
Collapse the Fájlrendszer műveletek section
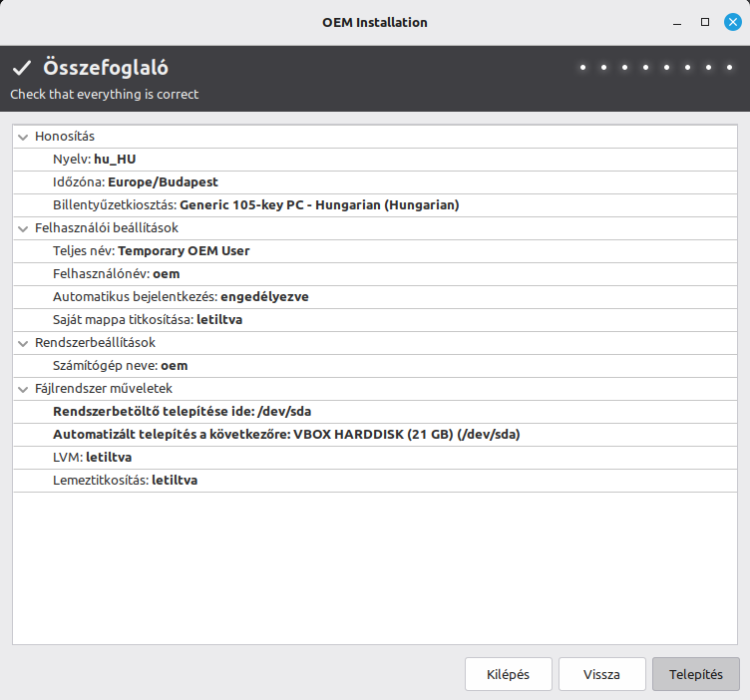pos(23,389)
